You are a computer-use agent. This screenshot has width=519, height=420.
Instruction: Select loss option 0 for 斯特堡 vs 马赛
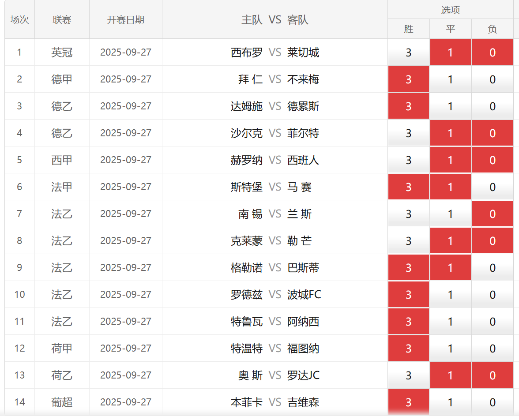pyautogui.click(x=492, y=187)
